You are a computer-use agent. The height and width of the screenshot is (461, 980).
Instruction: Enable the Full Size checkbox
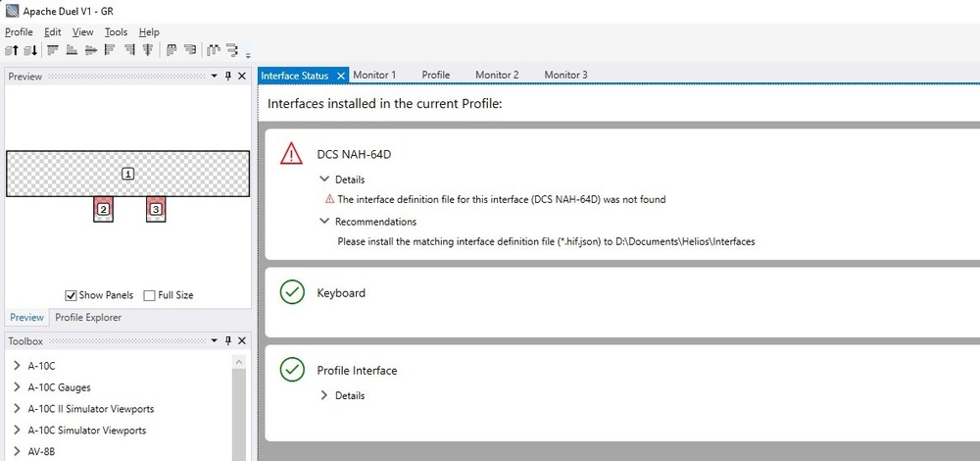149,295
